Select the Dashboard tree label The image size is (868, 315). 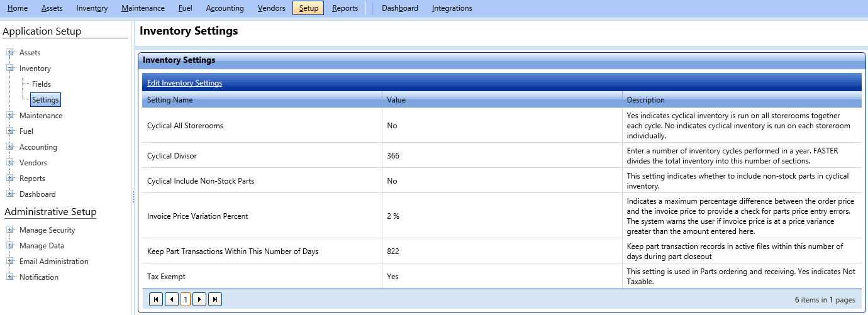[x=37, y=194]
